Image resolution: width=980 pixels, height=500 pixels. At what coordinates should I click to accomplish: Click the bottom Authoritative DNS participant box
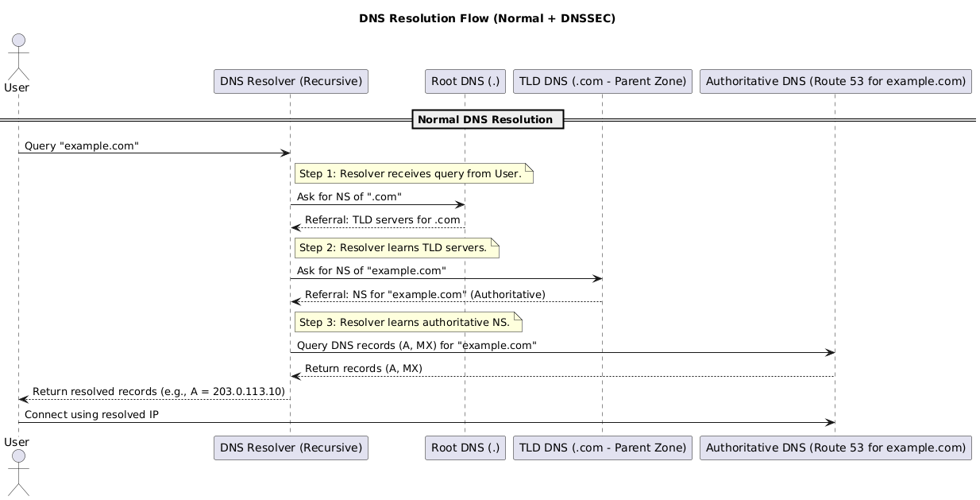[x=835, y=448]
